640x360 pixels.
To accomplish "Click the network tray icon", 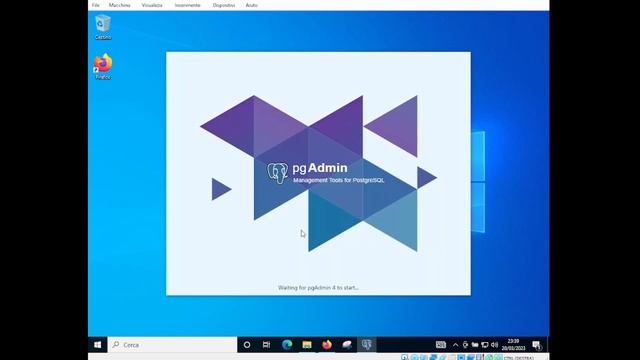I will click(x=485, y=345).
